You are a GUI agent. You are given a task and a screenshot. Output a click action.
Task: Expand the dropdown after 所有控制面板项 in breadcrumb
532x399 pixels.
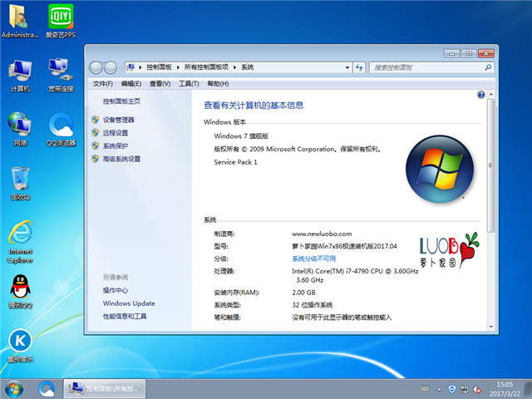point(236,66)
